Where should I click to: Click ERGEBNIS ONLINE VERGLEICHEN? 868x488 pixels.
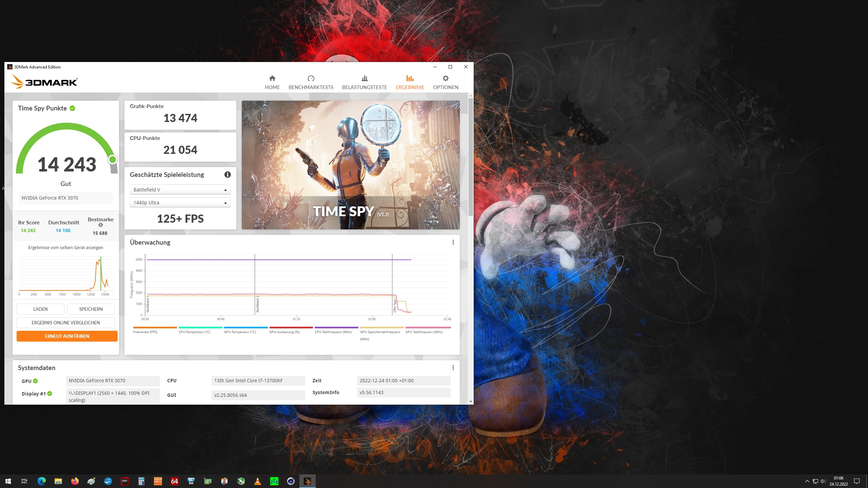click(x=65, y=322)
